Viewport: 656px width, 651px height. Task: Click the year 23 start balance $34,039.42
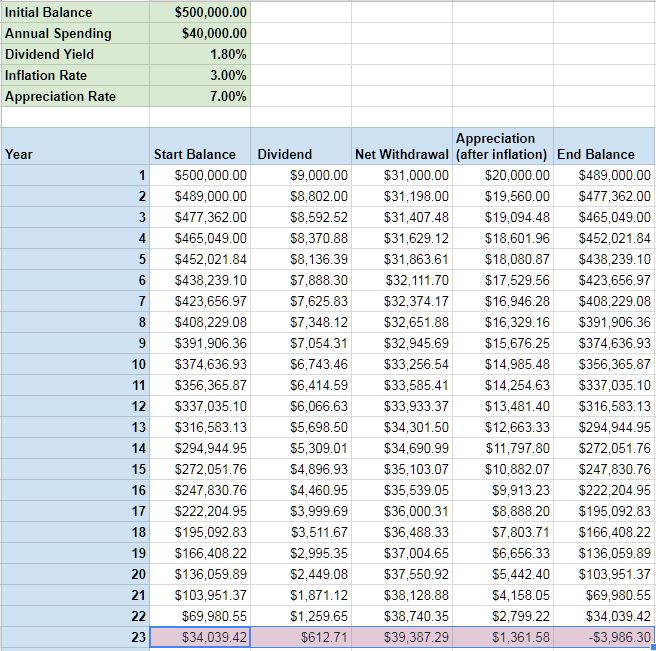click(x=200, y=637)
